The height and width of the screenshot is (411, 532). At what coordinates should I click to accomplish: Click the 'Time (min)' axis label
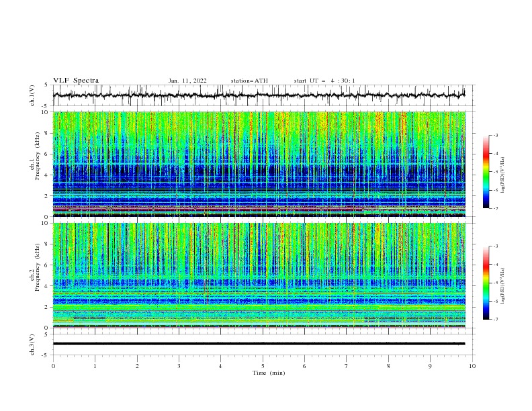[x=269, y=373]
